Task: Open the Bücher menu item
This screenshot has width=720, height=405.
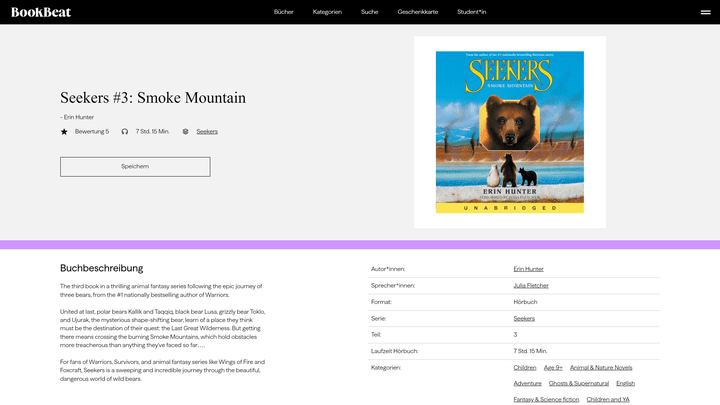Action: pyautogui.click(x=283, y=12)
